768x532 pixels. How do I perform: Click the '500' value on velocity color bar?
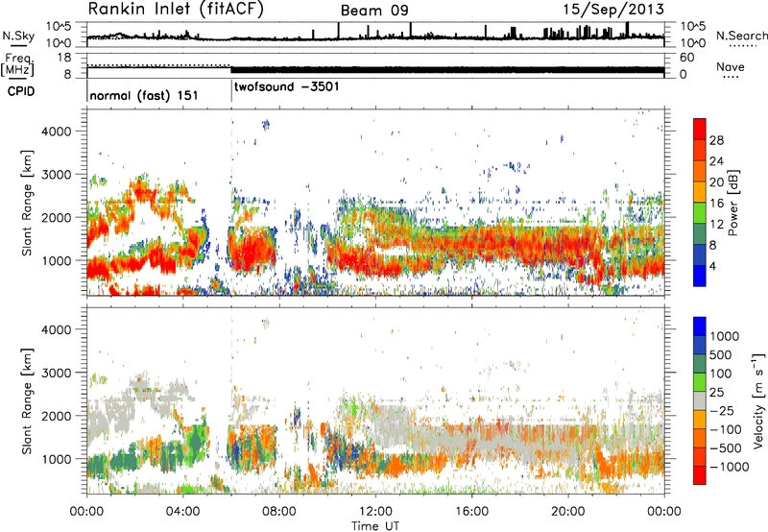[721, 355]
